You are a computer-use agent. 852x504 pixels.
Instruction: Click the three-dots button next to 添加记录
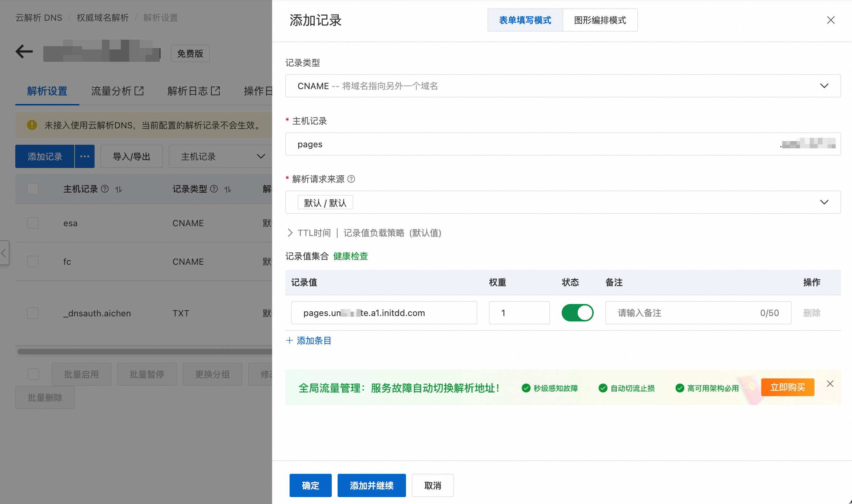[x=85, y=156]
